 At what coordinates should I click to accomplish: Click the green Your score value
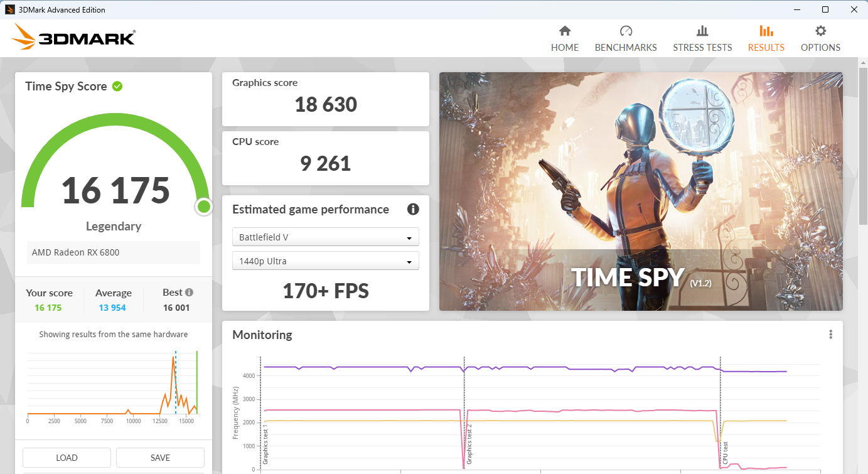[48, 308]
